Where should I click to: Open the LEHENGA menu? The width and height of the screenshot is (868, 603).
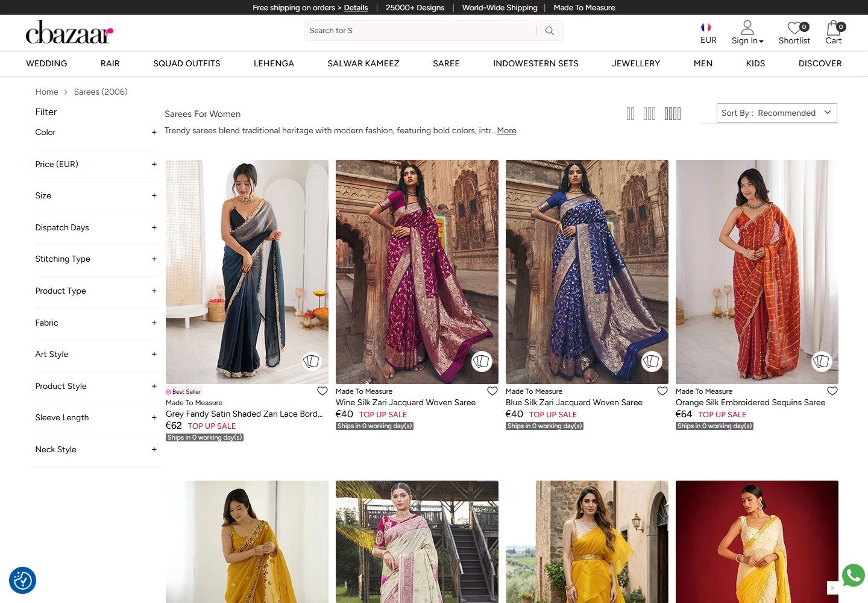[274, 63]
